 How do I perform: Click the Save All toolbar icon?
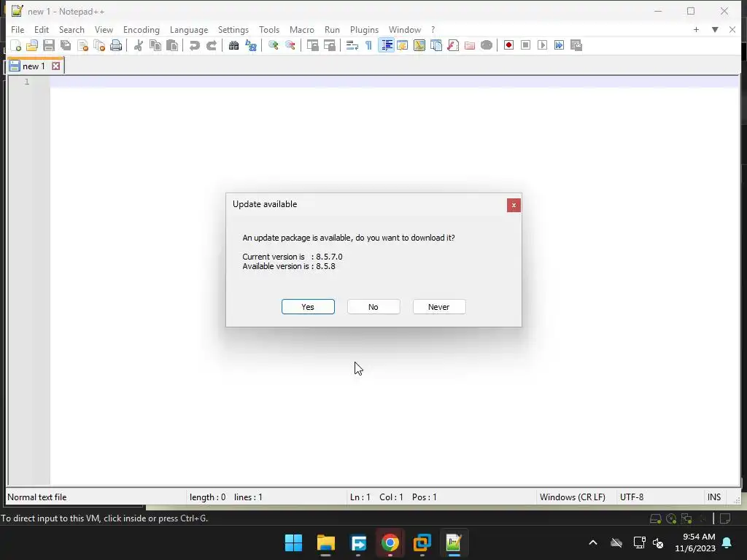click(66, 45)
